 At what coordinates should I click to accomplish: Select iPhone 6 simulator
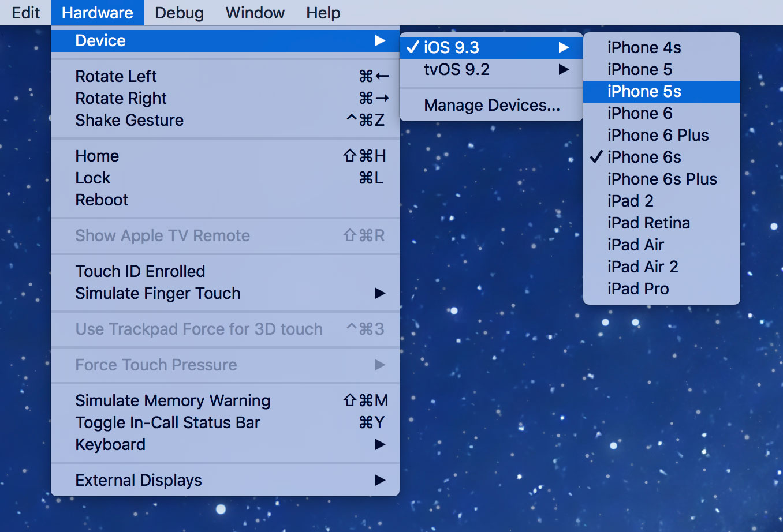click(662, 113)
